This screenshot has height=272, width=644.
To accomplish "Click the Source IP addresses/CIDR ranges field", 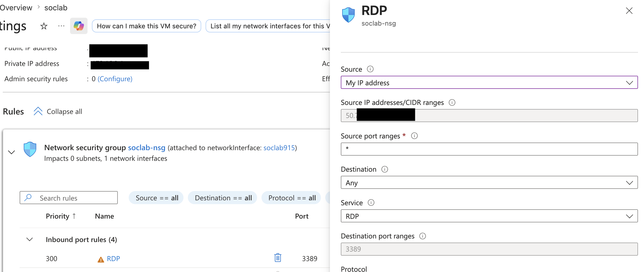I will (489, 116).
